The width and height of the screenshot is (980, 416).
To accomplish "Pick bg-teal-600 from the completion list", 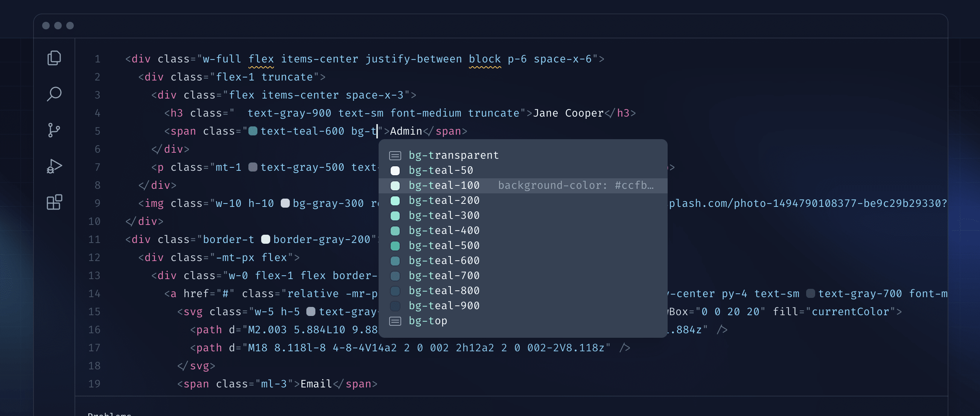I will pos(523,261).
